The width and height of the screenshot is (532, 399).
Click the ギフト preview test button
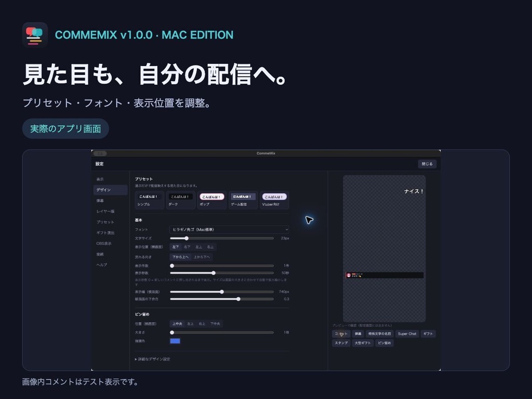(x=428, y=334)
